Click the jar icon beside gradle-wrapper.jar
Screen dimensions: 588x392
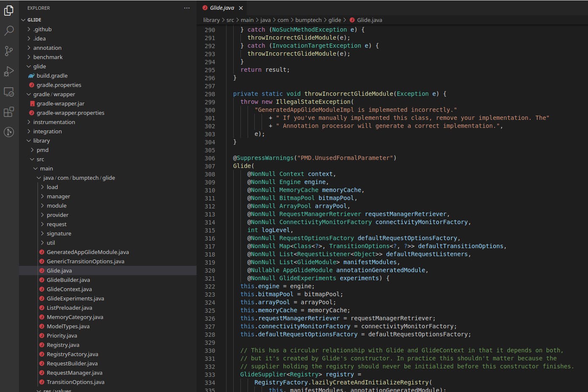click(x=32, y=104)
